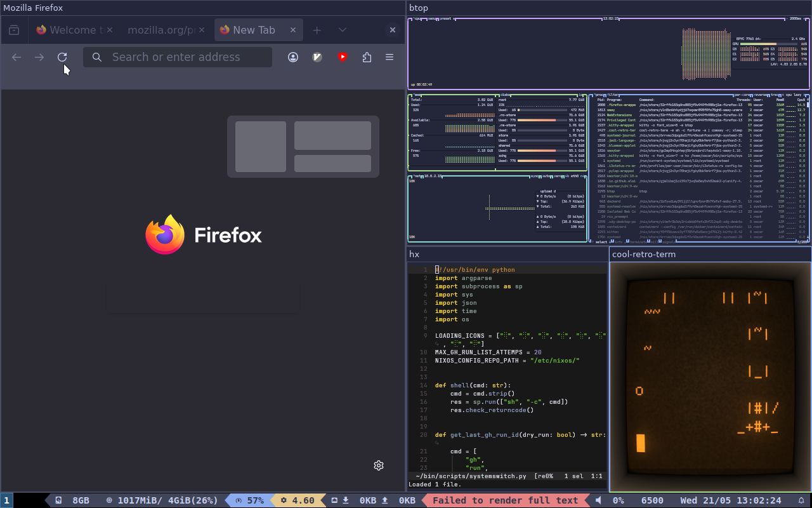The image size is (812, 508).
Task: Click the '1017MiB/ 4GiB(26%)' memory reading
Action: tap(167, 500)
